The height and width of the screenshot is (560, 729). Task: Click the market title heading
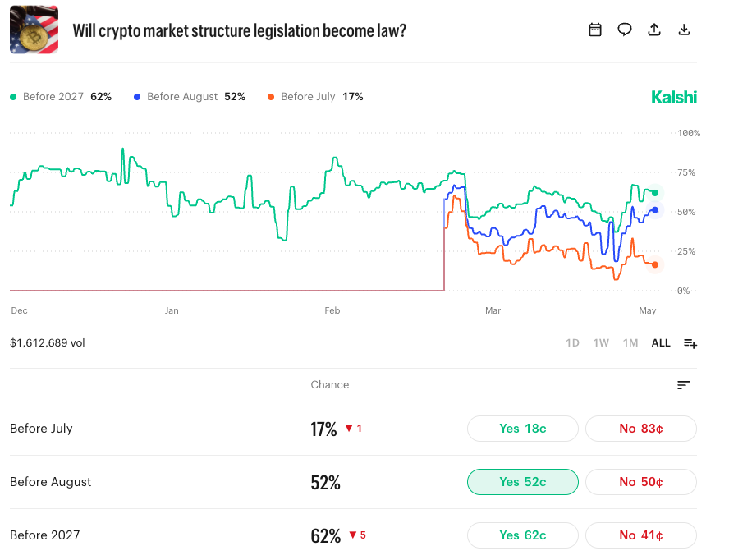[240, 30]
